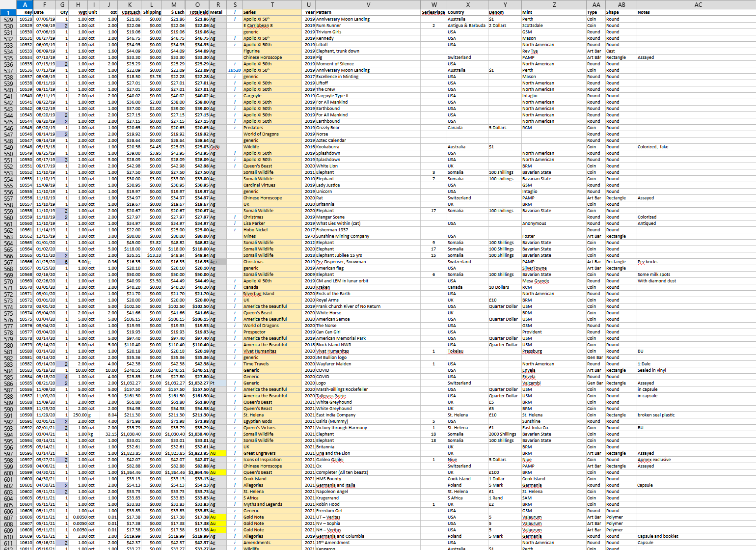Click the 'Pattern' header cell
The image size is (756, 550).
(368, 12)
